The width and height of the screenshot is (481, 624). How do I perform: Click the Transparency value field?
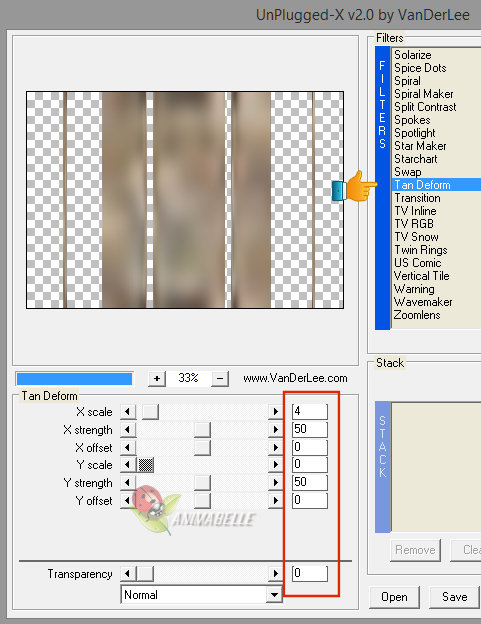click(x=310, y=573)
